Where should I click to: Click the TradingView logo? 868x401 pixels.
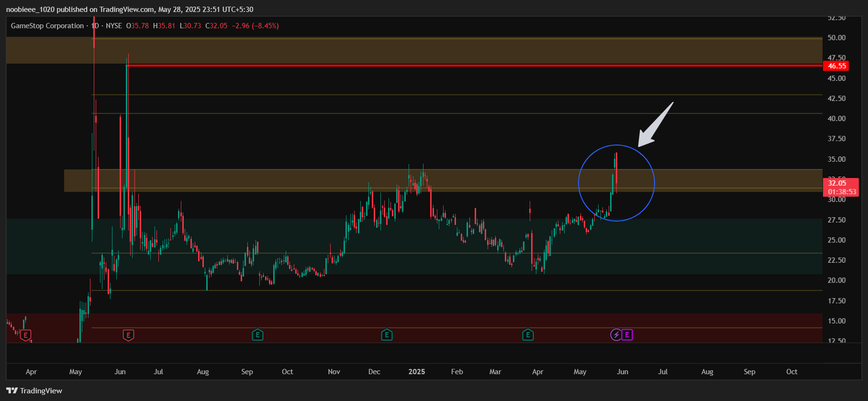pyautogui.click(x=34, y=391)
